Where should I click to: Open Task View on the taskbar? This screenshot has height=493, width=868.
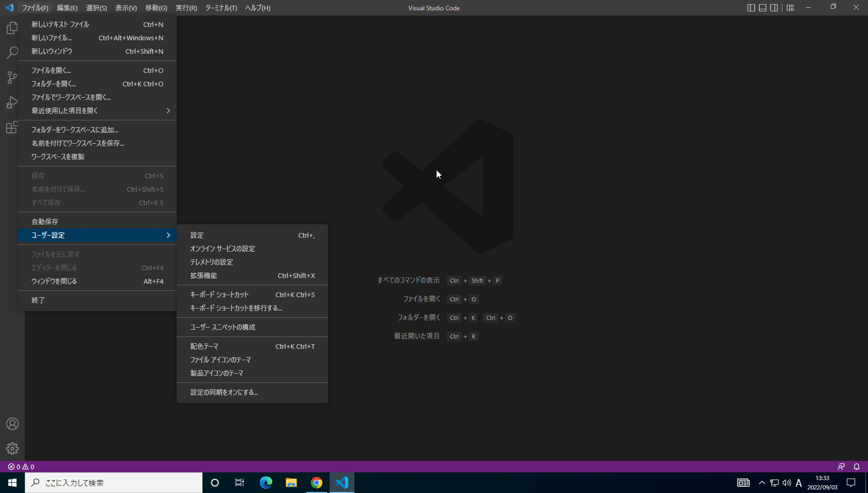[240, 483]
